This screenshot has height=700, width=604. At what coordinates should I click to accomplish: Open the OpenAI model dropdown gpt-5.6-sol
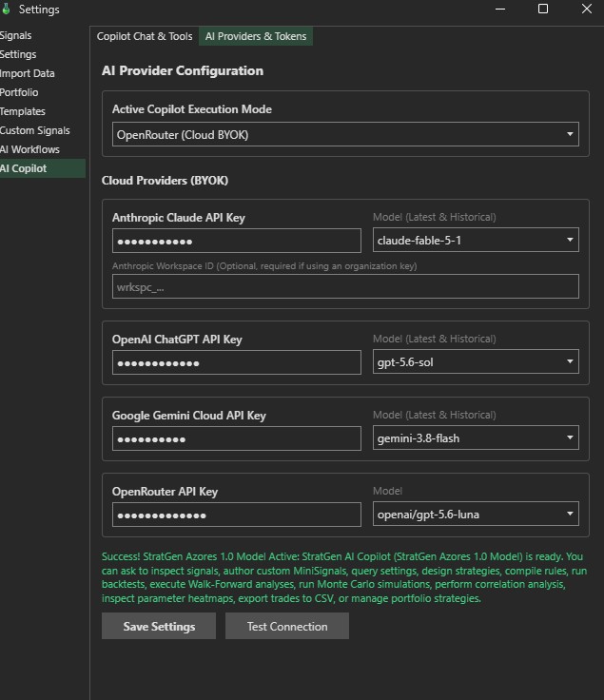[476, 361]
